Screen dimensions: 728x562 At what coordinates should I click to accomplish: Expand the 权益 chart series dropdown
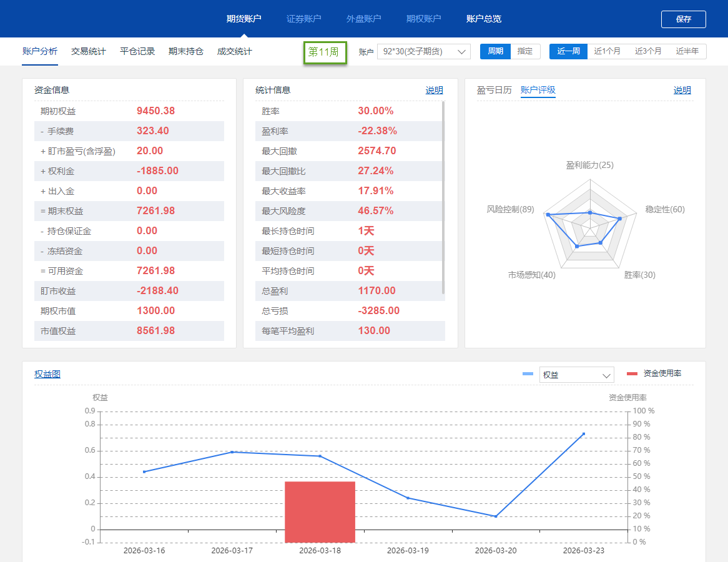click(606, 375)
